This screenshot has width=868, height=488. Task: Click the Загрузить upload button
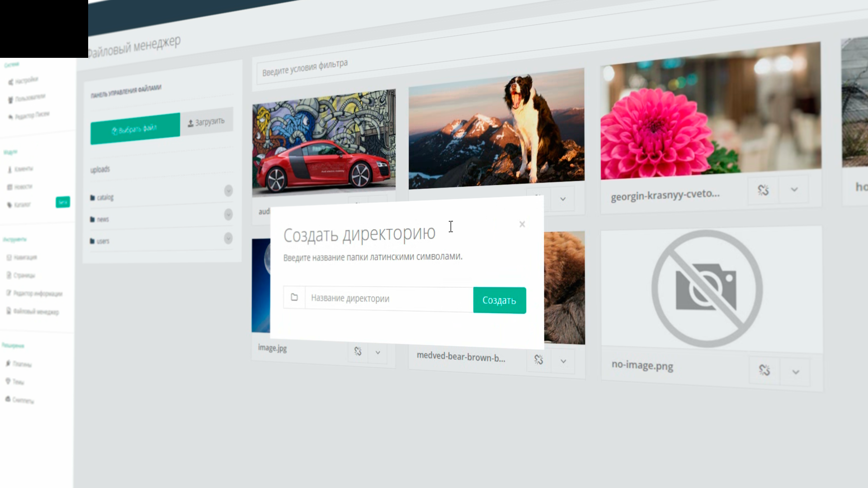coord(207,121)
